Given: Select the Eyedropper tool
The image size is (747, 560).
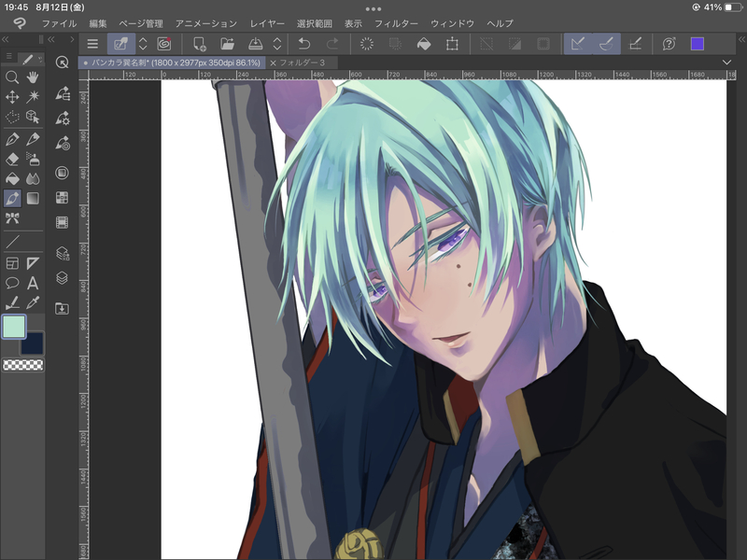Looking at the screenshot, I should point(33,302).
